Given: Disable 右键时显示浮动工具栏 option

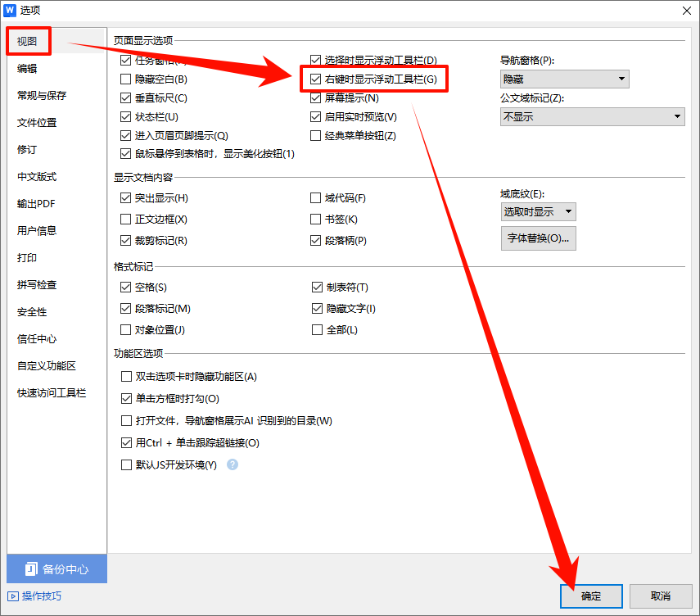Looking at the screenshot, I should click(x=315, y=79).
